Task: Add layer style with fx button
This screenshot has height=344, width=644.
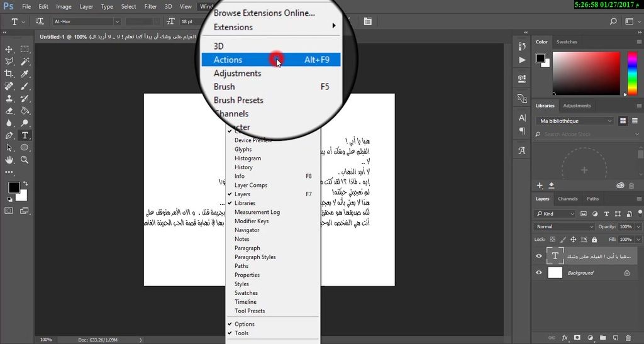Action: [x=565, y=338]
